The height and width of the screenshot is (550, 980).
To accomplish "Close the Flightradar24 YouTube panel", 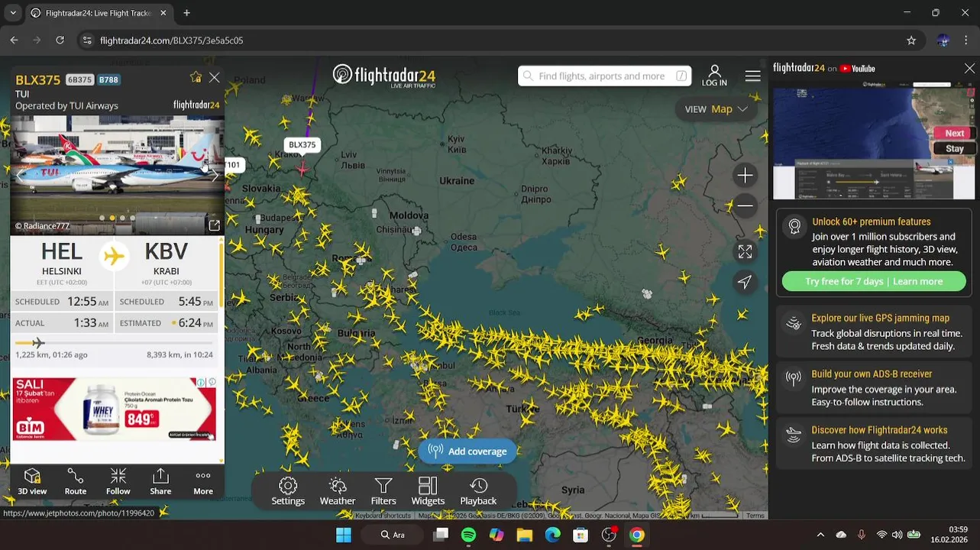I will 969,69.
